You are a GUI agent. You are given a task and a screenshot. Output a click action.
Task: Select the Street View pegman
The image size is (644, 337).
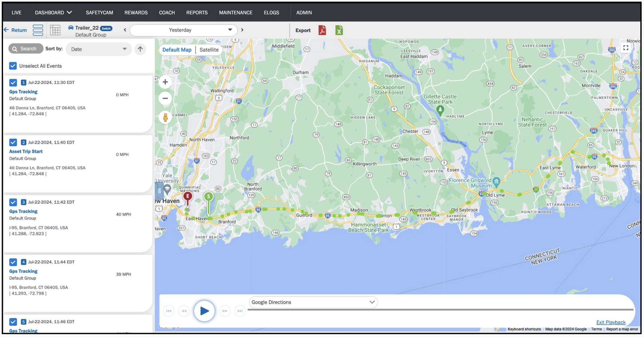coord(165,117)
